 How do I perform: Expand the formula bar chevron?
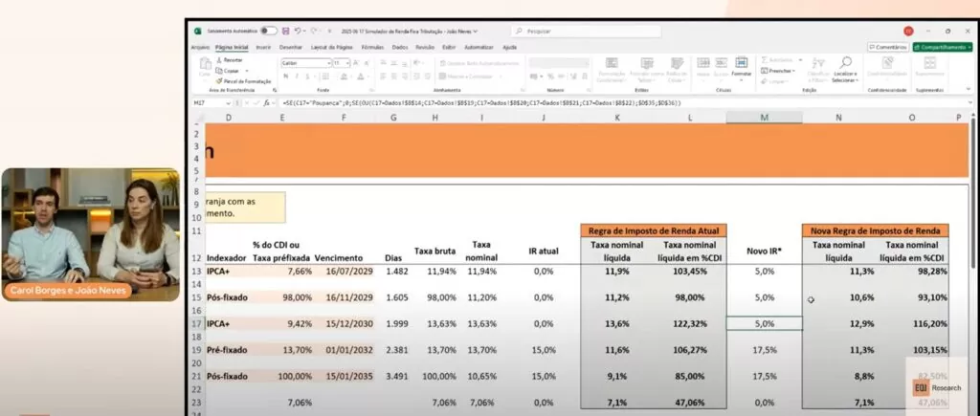tap(970, 103)
